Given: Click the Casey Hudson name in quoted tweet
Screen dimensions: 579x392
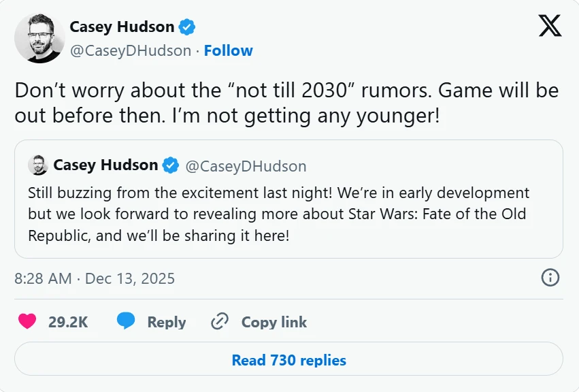Looking at the screenshot, I should click(x=105, y=165).
